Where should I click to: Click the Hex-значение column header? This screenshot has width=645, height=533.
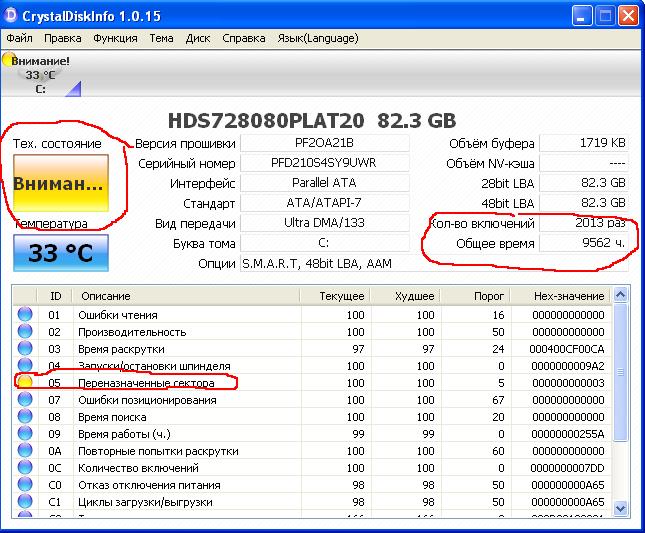(561, 296)
